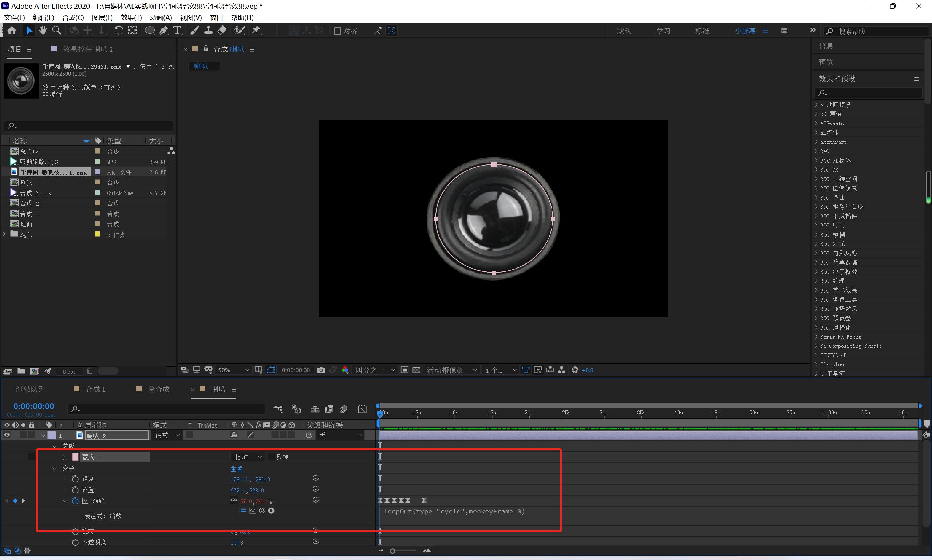Toggle the scale constrain proportions link
Screen dimensions: 932x560
[234, 500]
